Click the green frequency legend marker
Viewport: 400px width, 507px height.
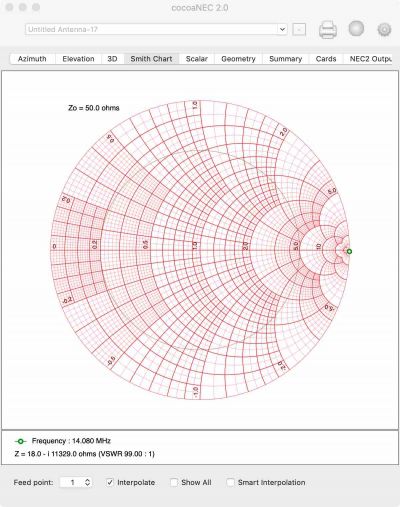20,441
